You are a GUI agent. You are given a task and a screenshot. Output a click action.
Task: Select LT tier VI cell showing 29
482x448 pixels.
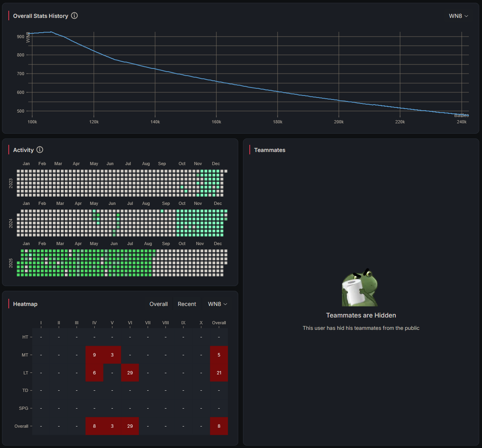130,373
